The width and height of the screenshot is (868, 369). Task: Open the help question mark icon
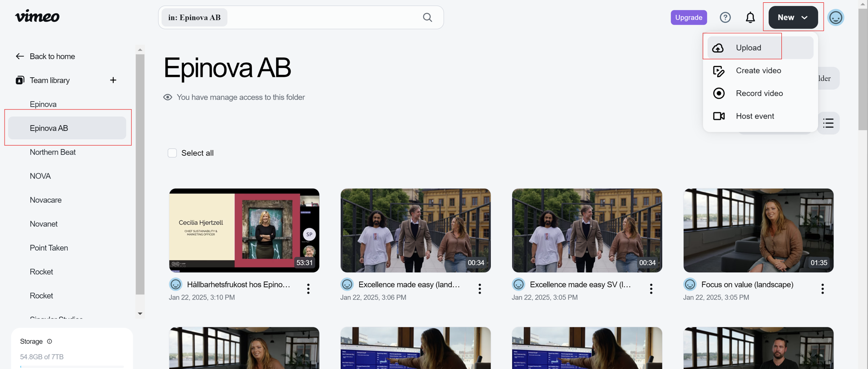click(x=725, y=18)
